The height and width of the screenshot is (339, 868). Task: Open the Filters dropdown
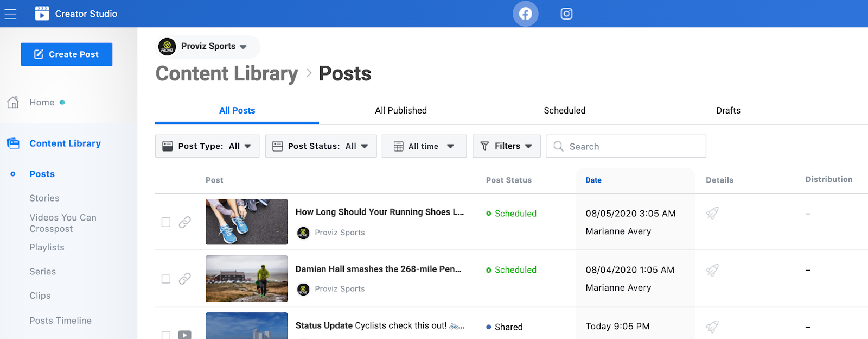click(x=507, y=146)
